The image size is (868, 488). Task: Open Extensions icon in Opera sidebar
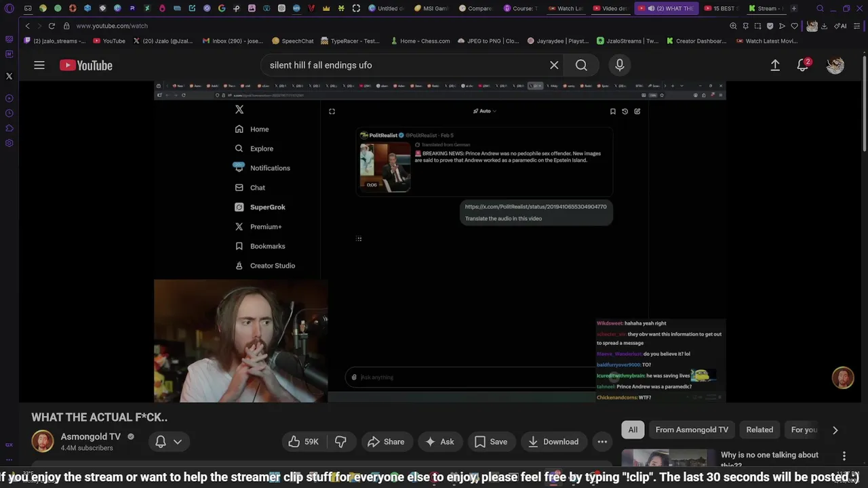point(9,128)
